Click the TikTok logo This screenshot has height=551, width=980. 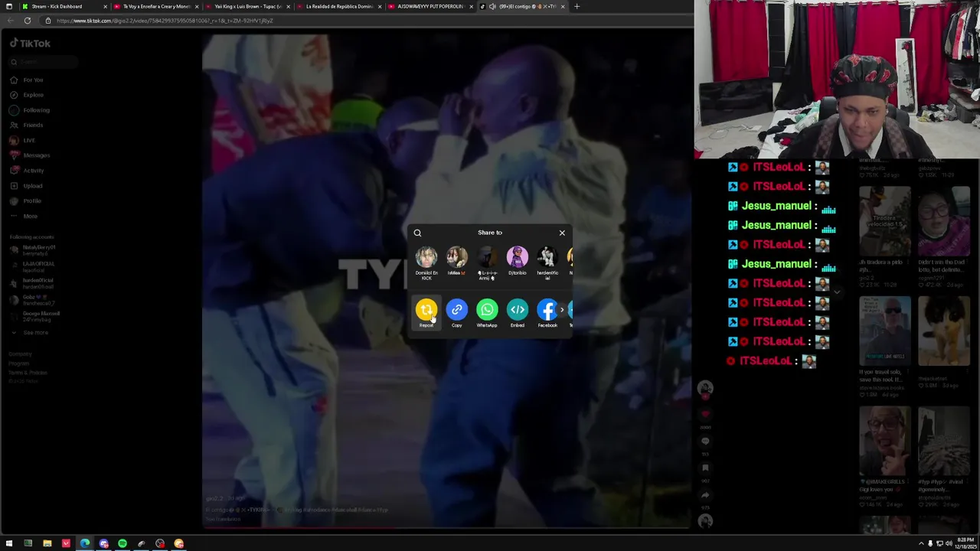(31, 44)
